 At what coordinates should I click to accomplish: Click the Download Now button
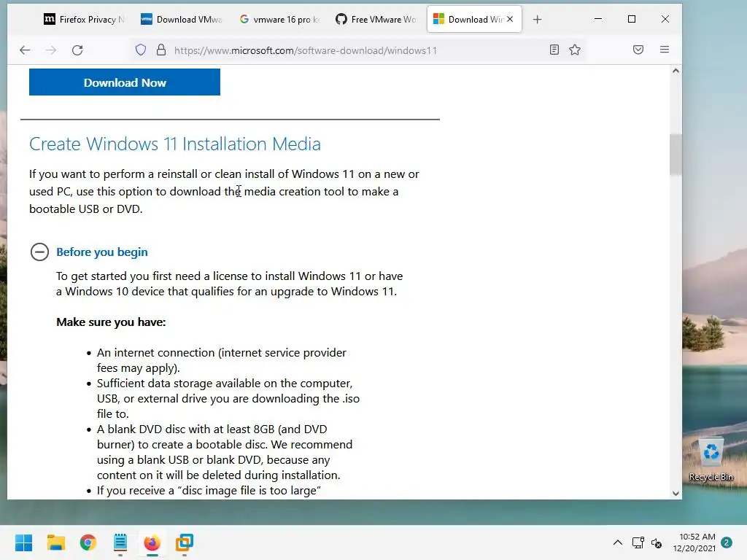[125, 82]
